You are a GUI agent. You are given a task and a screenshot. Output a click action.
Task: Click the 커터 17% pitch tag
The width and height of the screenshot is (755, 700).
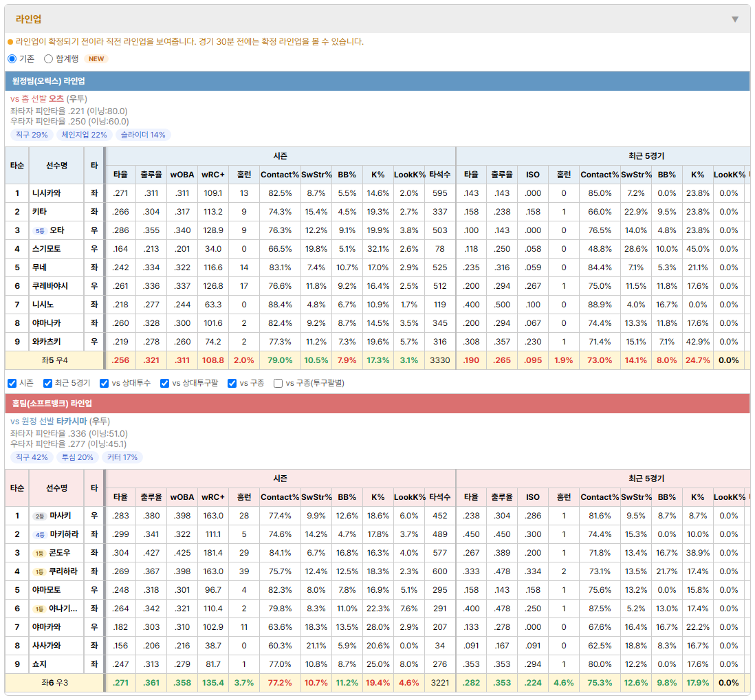pos(122,457)
